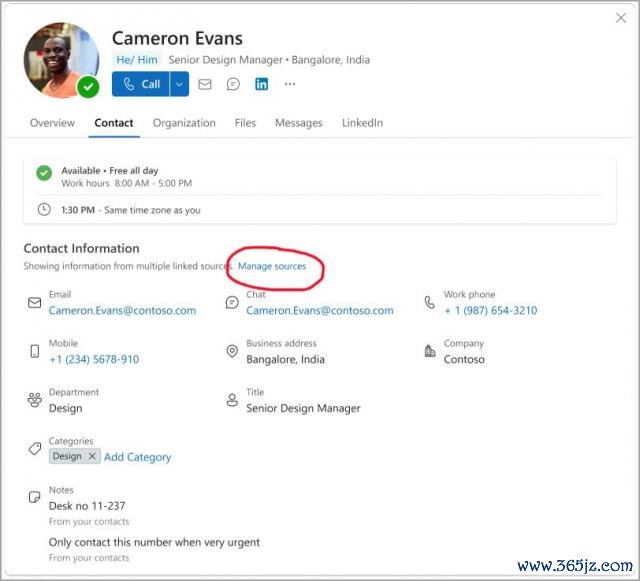640x581 pixels.
Task: Click the 'Work hours 8:00 AM - 5:00 PM' text
Action: tap(127, 183)
